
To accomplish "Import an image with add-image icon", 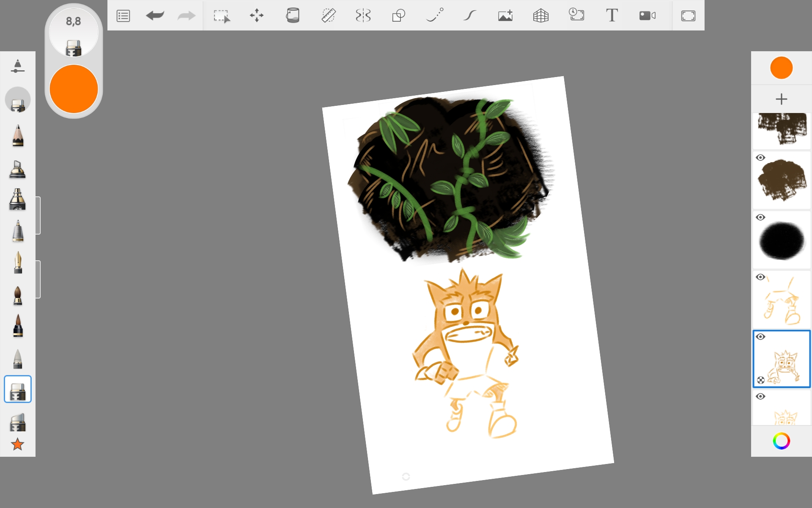I will (x=505, y=16).
